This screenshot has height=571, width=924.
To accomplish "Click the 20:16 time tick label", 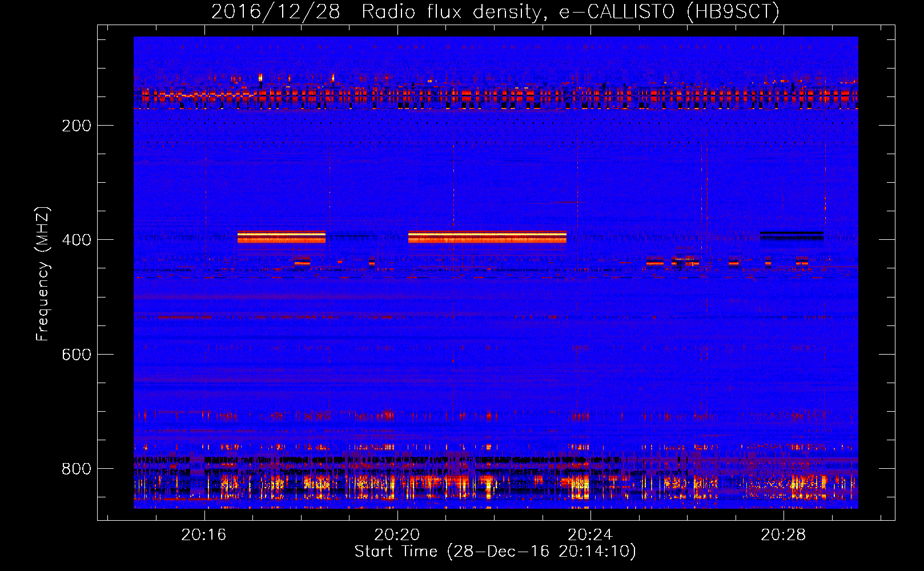I will [x=204, y=534].
